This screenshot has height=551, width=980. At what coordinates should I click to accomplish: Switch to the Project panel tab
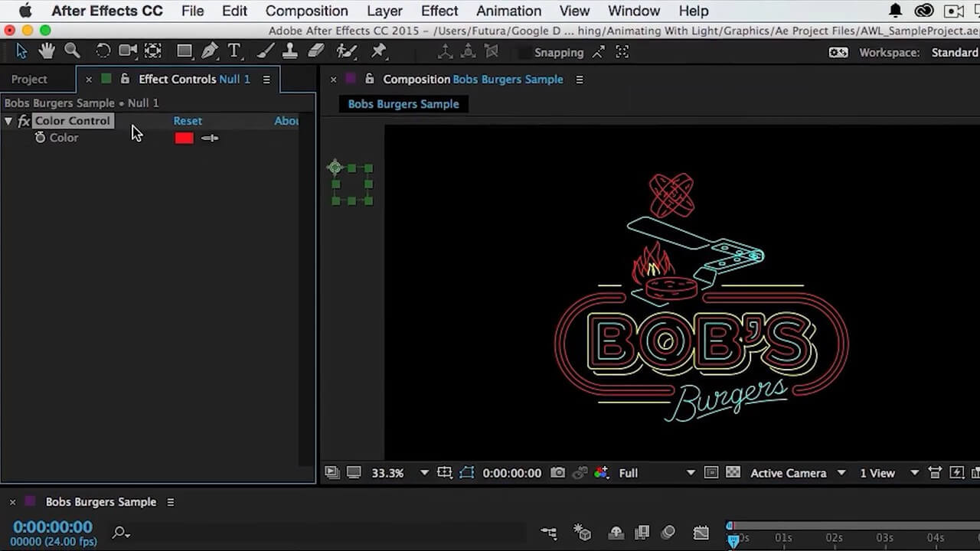click(x=29, y=80)
